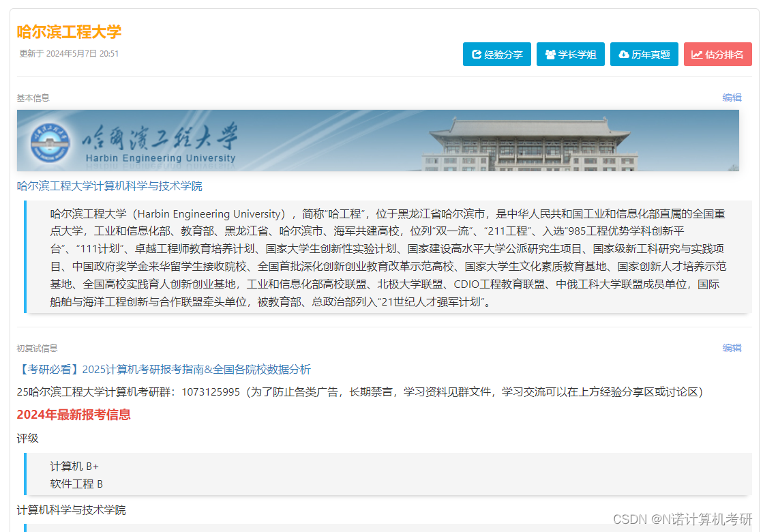Click the 评级 label
Image resolution: width=763 pixels, height=532 pixels.
(x=27, y=438)
